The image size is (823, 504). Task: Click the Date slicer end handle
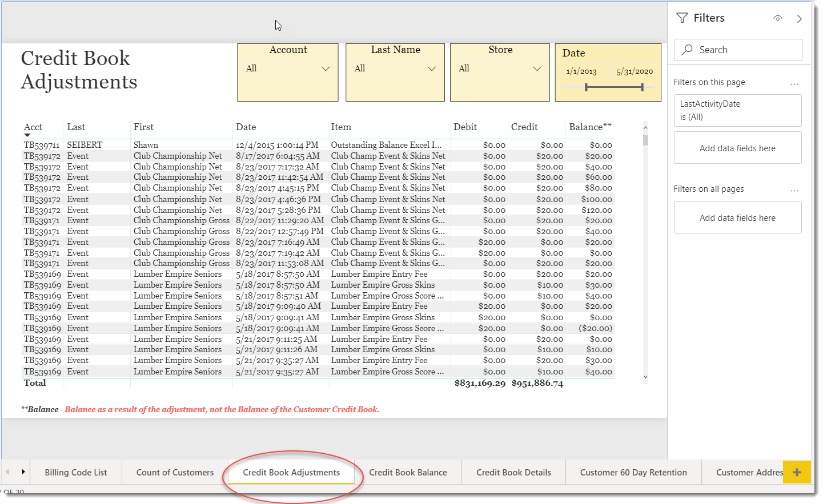tap(642, 87)
